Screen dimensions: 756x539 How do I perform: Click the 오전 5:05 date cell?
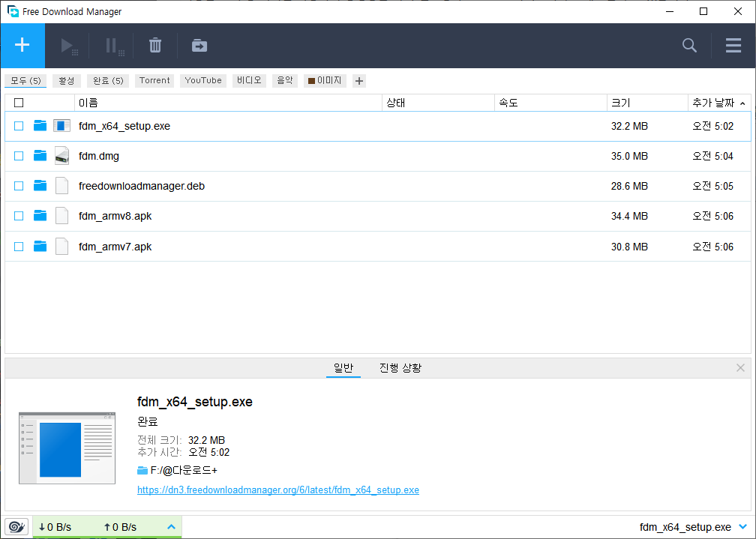[712, 186]
